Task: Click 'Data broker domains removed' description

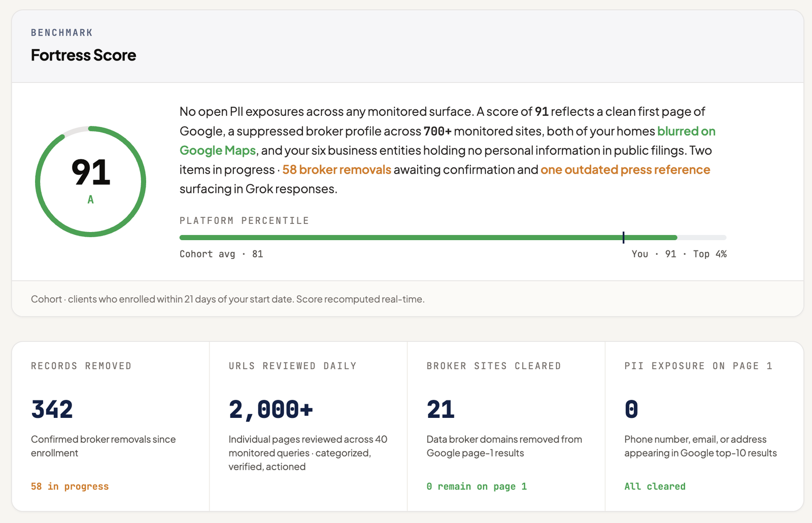Action: click(x=504, y=446)
